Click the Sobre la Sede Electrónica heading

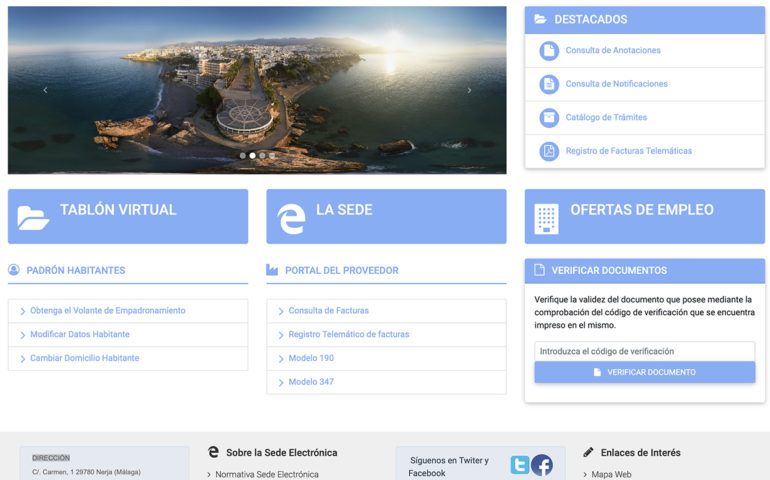[281, 452]
